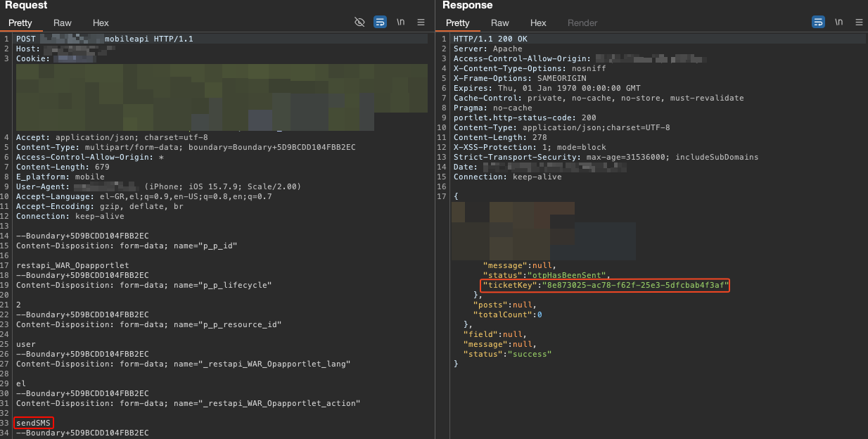
Task: Open the Request pane hamburger menu
Action: pyautogui.click(x=421, y=23)
